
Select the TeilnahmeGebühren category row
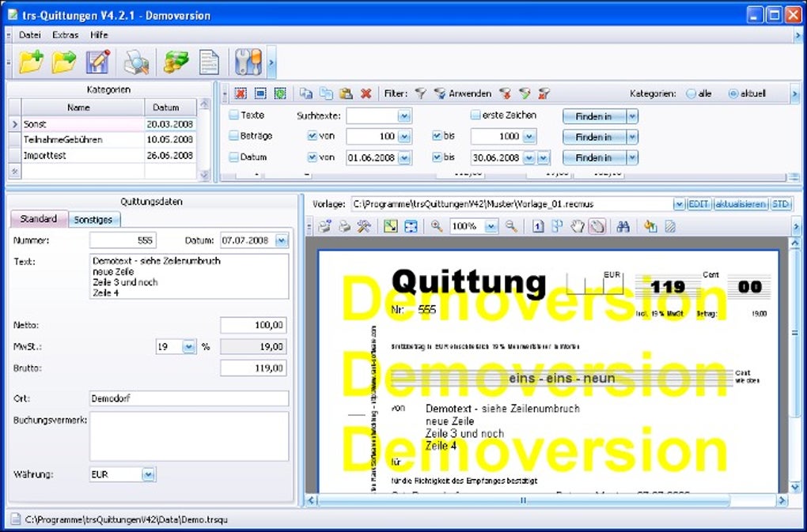coord(108,139)
